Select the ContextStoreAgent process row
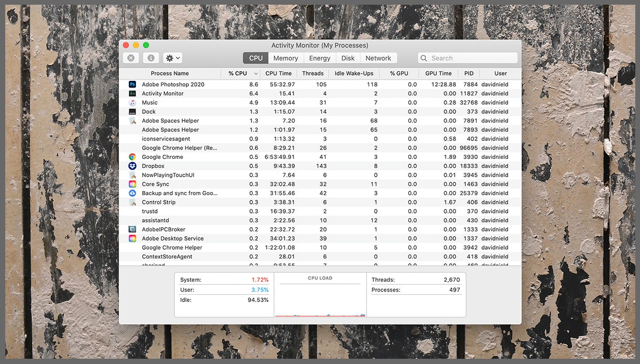Screen dimensions: 640x364 (x=320, y=256)
